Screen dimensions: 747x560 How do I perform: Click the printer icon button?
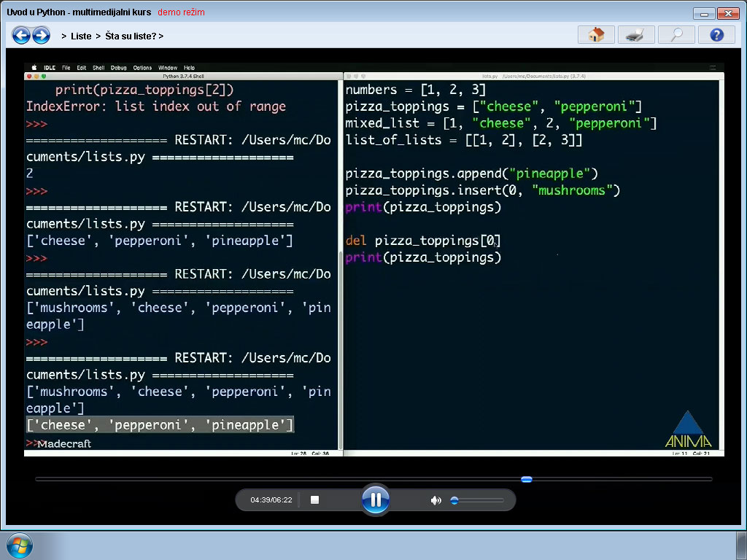[x=635, y=35]
